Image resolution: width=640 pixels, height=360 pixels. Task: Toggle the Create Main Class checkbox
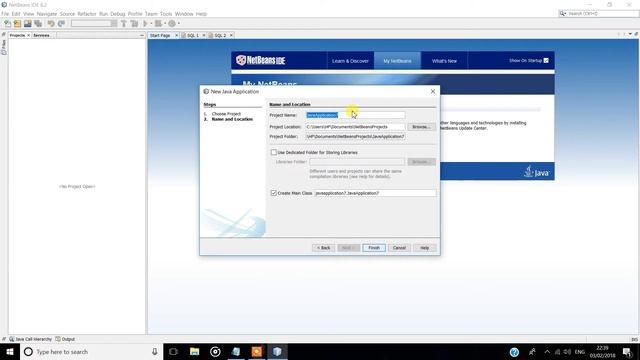point(273,193)
